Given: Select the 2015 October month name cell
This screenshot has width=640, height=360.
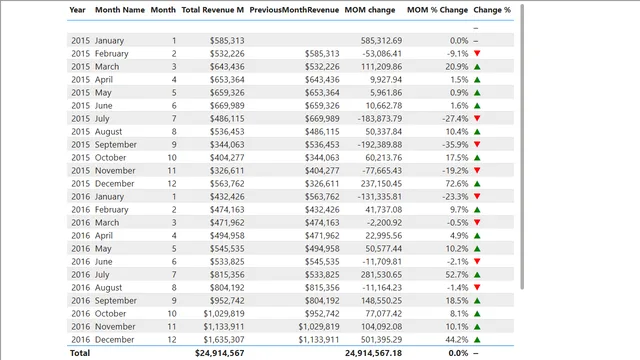Looking at the screenshot, I should click(x=111, y=158).
